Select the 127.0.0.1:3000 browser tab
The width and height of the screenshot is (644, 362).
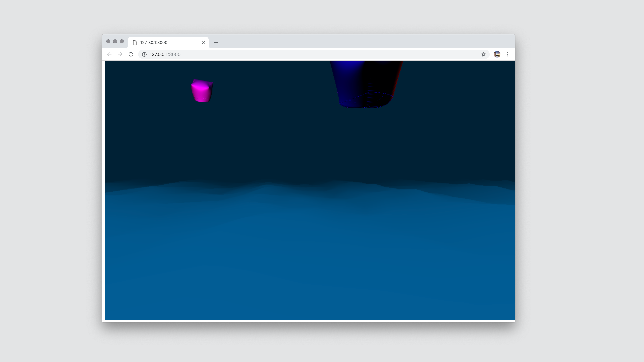[x=168, y=42]
